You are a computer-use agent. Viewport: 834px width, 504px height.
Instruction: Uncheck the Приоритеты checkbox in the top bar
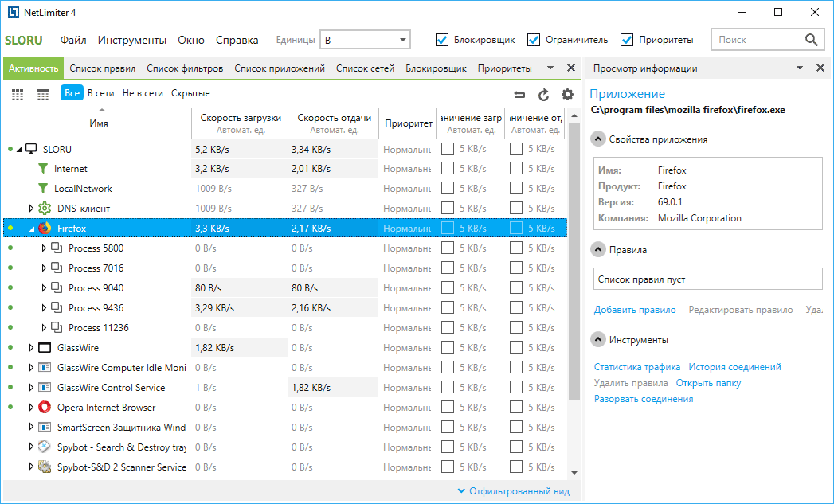[x=627, y=40]
